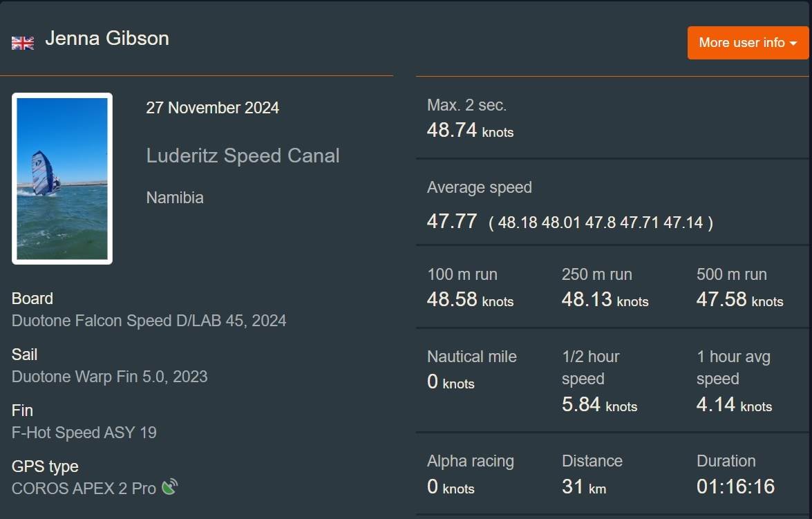This screenshot has width=812, height=519.
Task: Open the Luderitz Speed Canal spot link
Action: 243,155
